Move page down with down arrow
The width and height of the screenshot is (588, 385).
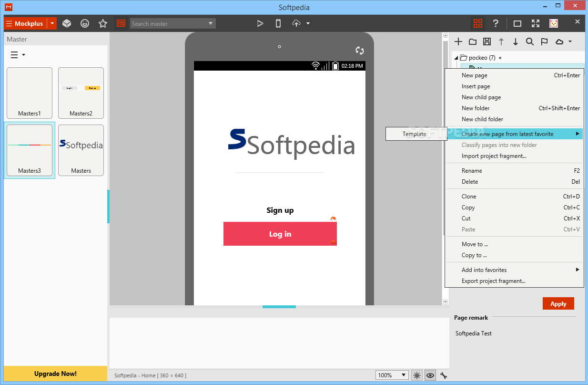pos(516,42)
